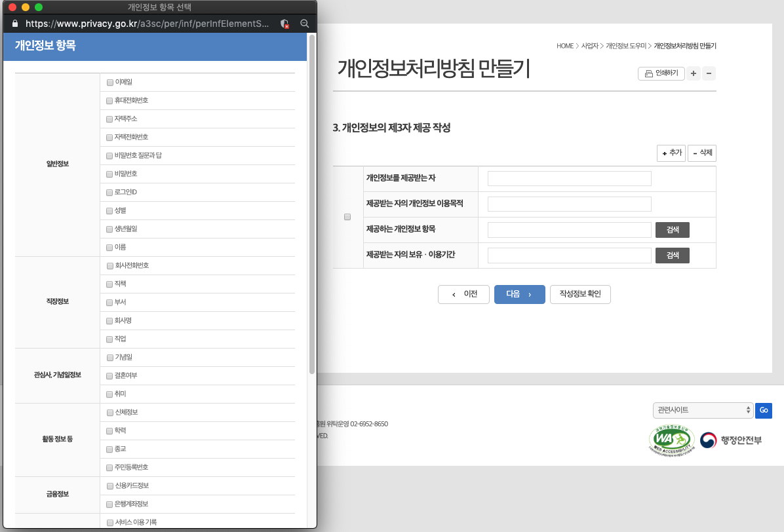Check the 회사전화번호 checkbox

[x=110, y=266]
